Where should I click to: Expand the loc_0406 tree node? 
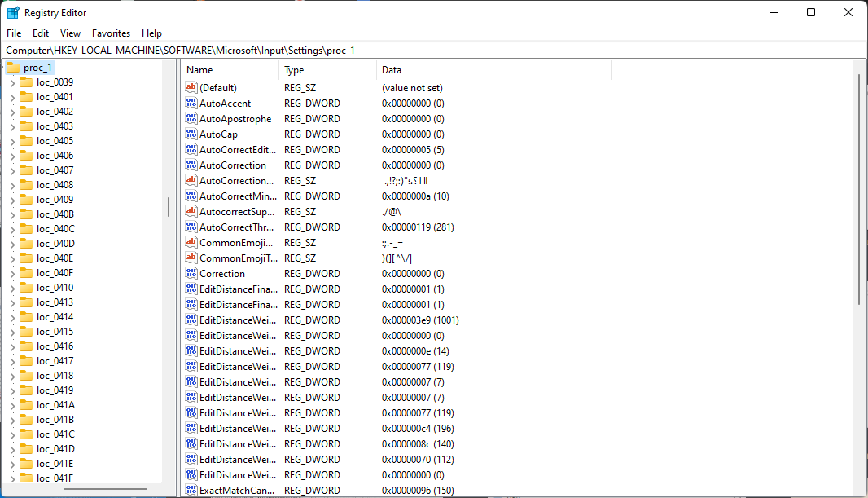click(x=12, y=156)
